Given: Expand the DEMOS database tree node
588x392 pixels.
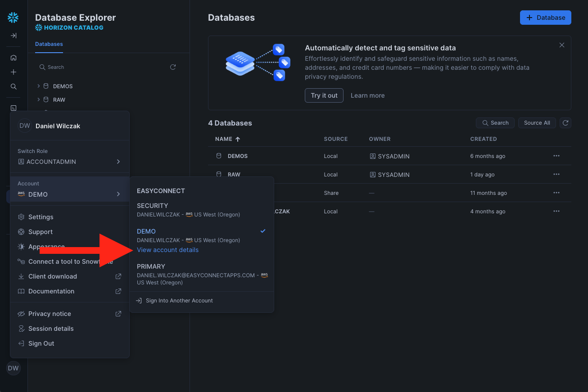Looking at the screenshot, I should click(39, 86).
